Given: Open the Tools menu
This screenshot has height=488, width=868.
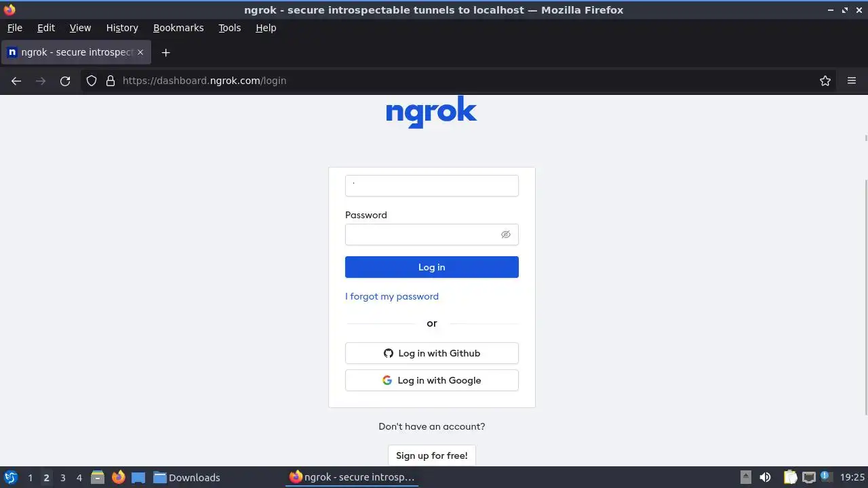Looking at the screenshot, I should coord(230,28).
